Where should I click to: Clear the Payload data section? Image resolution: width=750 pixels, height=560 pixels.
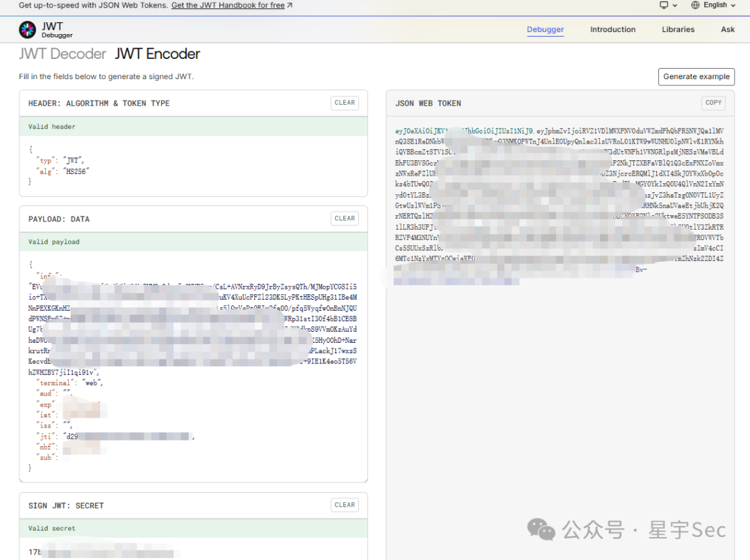345,219
